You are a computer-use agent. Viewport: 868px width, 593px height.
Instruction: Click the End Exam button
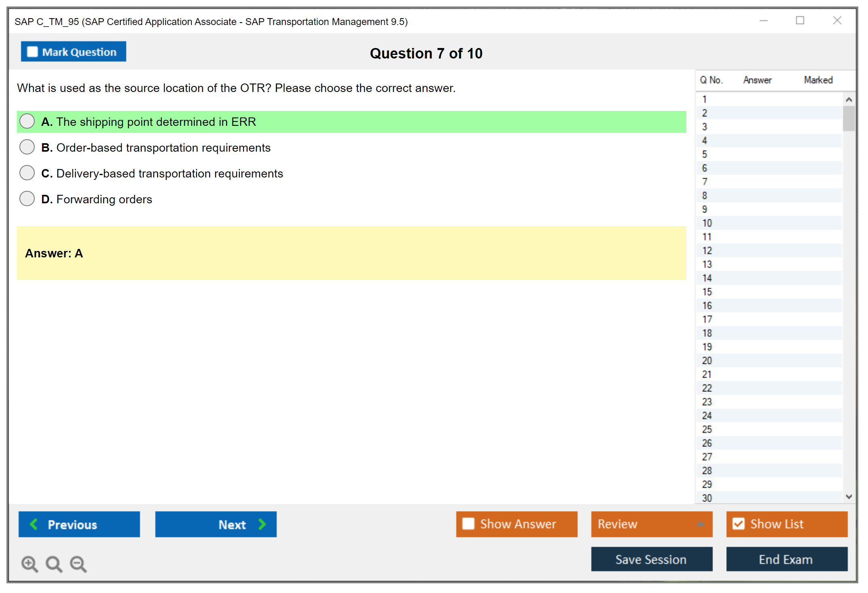[x=786, y=559]
